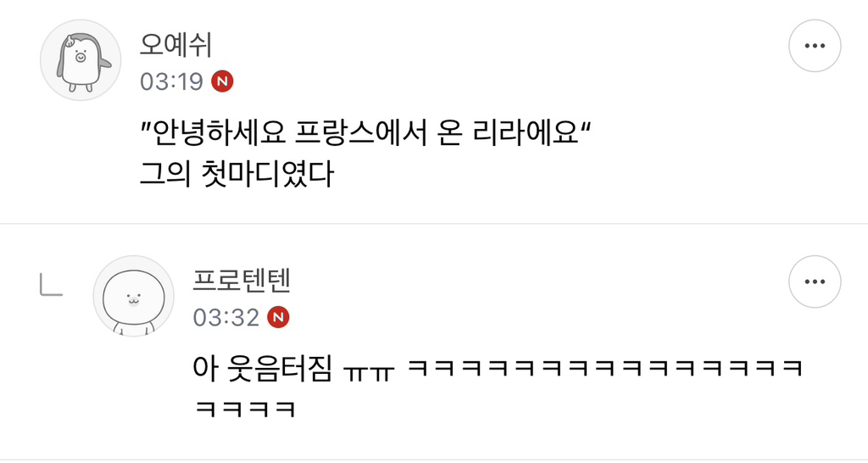Screen dimensions: 868x463
Task: Select the quoted line starting with 안녕하세요
Action: [366, 134]
